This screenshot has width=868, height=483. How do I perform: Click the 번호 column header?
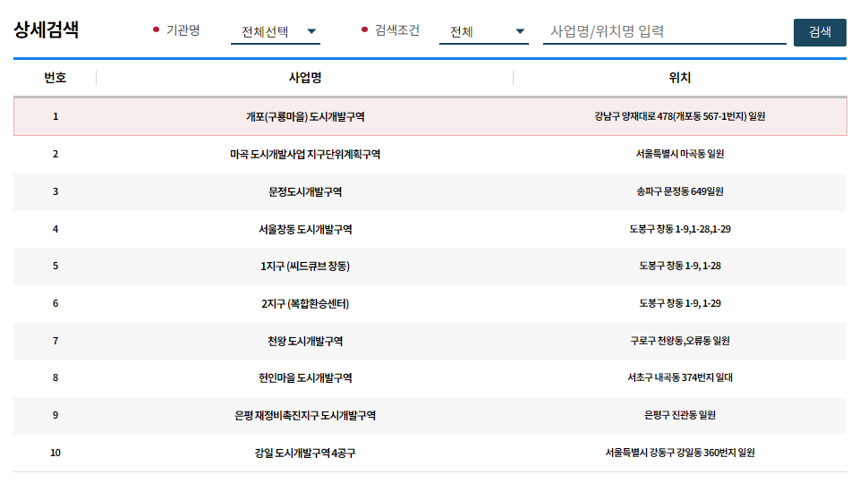pyautogui.click(x=55, y=78)
